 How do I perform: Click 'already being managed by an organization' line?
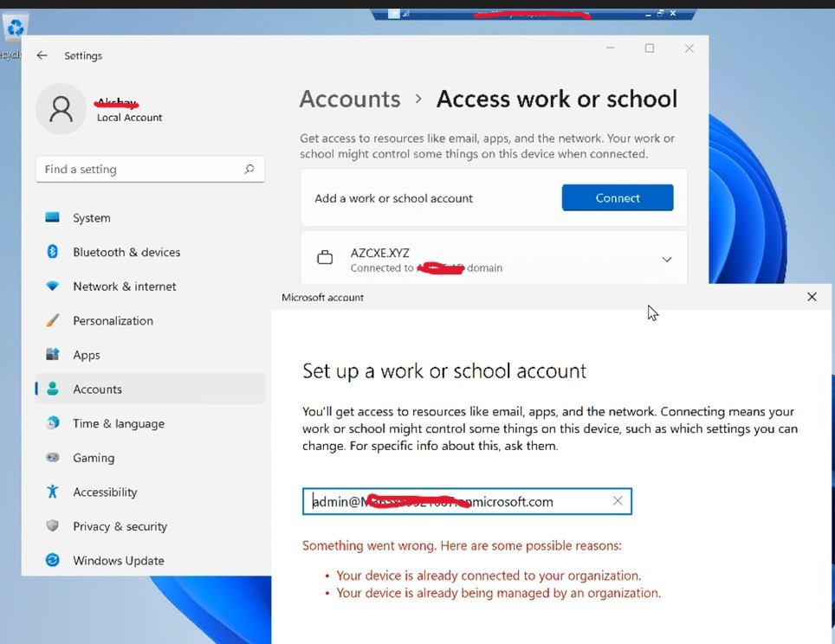click(x=498, y=593)
